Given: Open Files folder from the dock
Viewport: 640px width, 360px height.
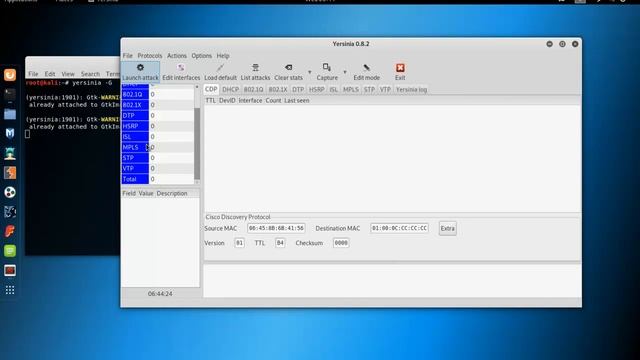Looking at the screenshot, I should click(10, 114).
